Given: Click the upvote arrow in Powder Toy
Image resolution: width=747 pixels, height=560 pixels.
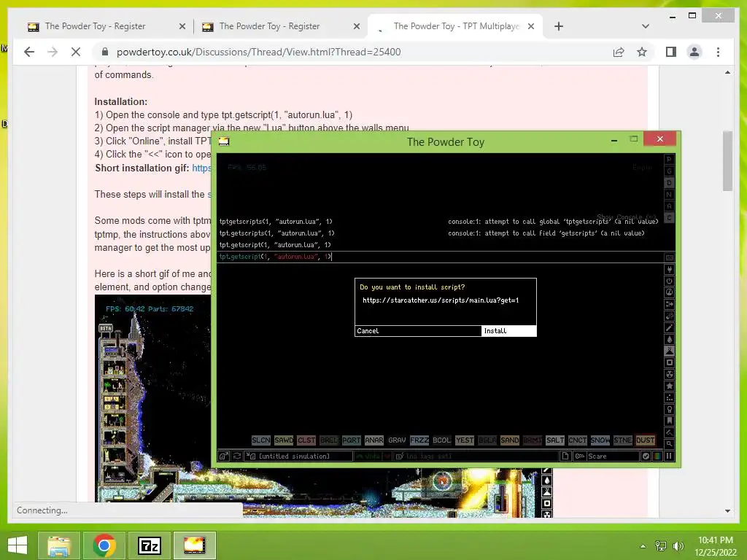Looking at the screenshot, I should (x=369, y=456).
